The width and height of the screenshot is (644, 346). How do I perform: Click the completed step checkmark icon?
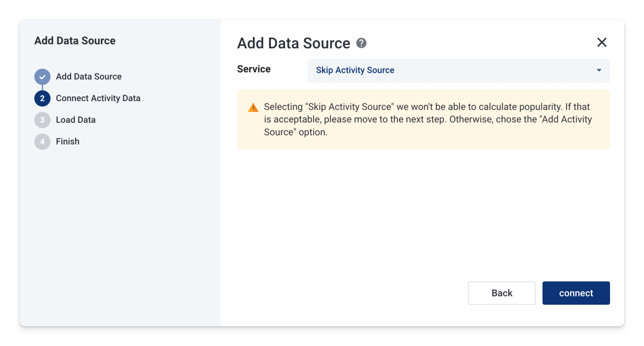42,77
